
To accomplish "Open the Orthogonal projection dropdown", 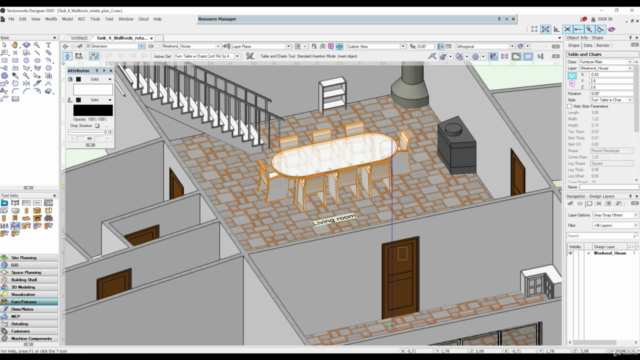I will pos(485,46).
